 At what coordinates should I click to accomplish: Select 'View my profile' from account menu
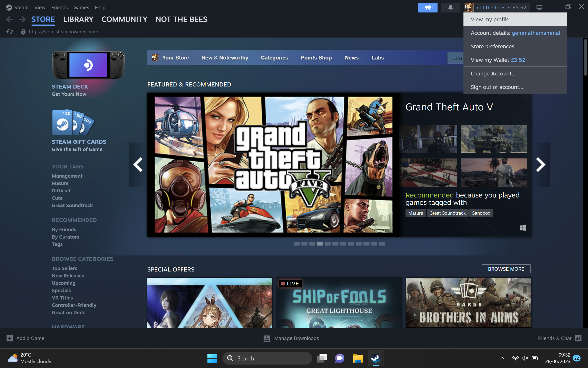pos(515,19)
